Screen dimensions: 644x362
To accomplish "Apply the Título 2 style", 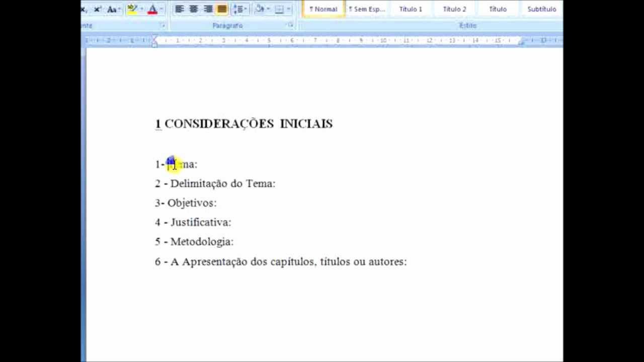I will click(454, 9).
